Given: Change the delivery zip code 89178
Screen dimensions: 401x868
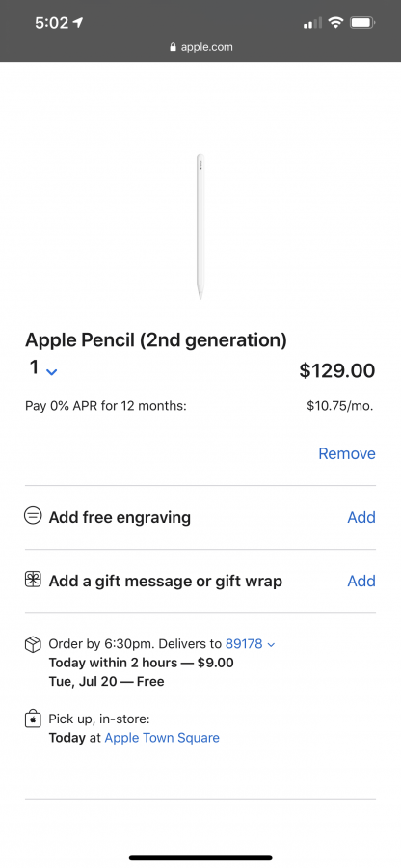Looking at the screenshot, I should 244,644.
